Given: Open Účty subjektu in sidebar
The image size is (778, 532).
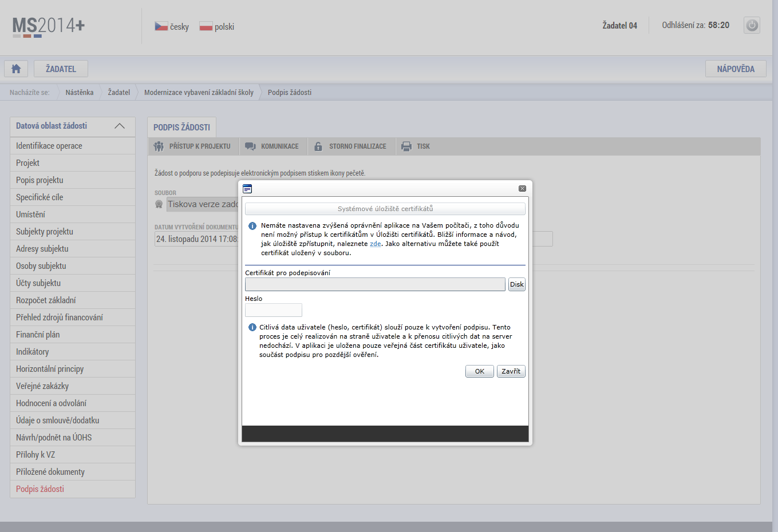Looking at the screenshot, I should pyautogui.click(x=73, y=283).
